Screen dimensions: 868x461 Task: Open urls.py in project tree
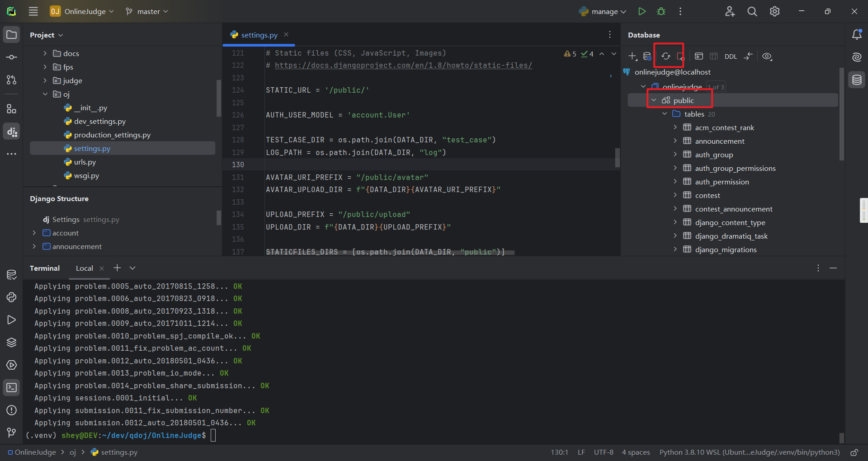85,162
